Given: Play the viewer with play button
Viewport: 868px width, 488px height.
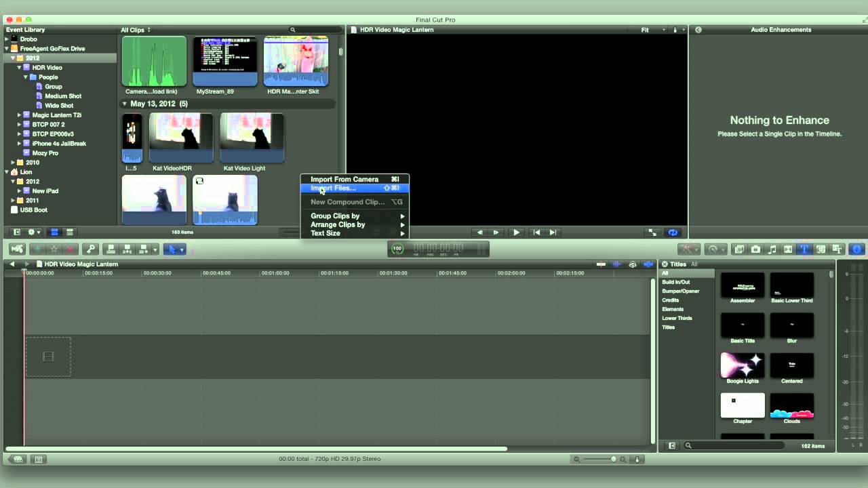Looking at the screenshot, I should coord(516,232).
